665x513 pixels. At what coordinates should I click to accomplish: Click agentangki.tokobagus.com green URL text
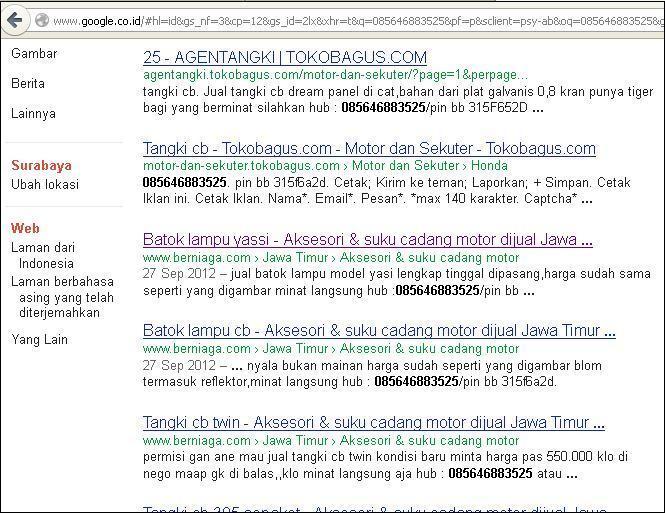[335, 75]
